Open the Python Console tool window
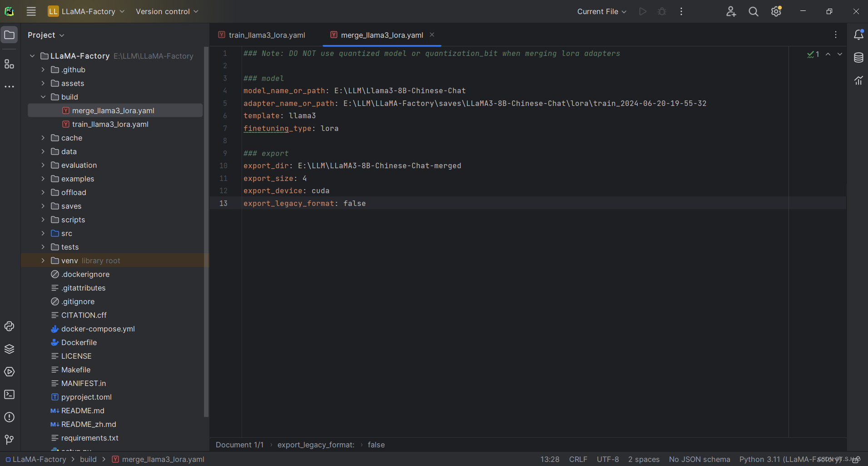Image resolution: width=868 pixels, height=466 pixels. point(10,326)
